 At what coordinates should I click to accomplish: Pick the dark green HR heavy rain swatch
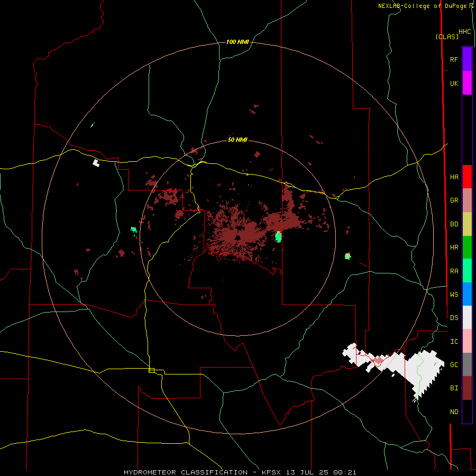[x=467, y=248]
